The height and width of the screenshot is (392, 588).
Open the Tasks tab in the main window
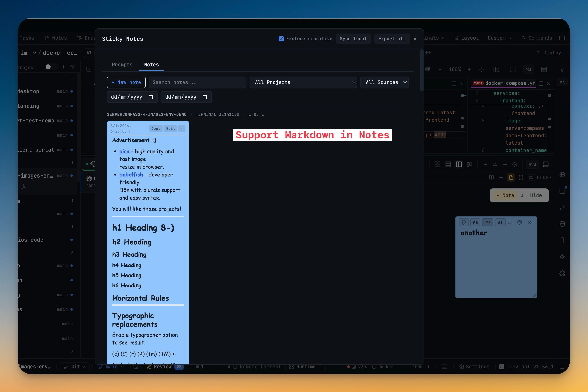click(x=27, y=38)
